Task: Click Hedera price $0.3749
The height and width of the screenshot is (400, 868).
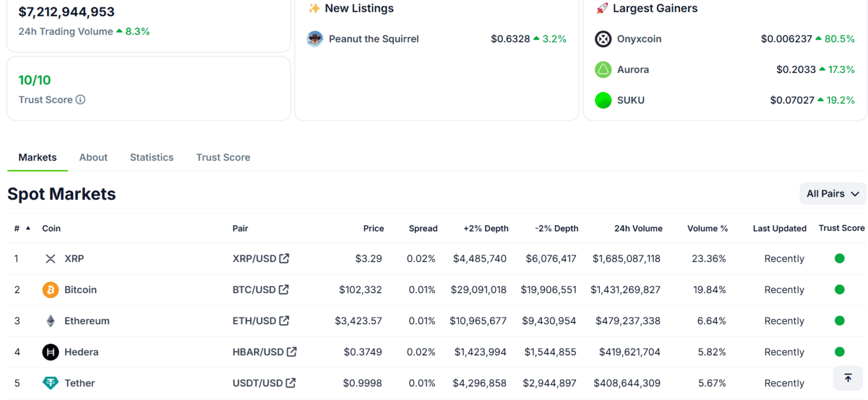Action: click(x=363, y=352)
